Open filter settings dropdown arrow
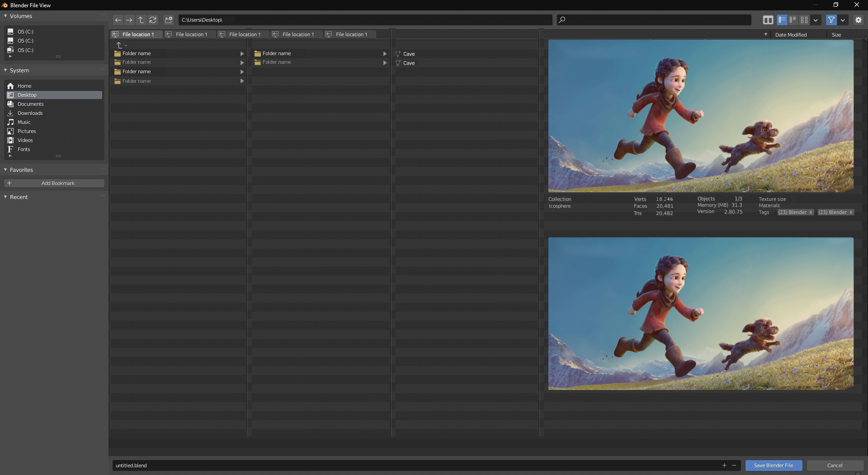The width and height of the screenshot is (868, 475). [843, 20]
